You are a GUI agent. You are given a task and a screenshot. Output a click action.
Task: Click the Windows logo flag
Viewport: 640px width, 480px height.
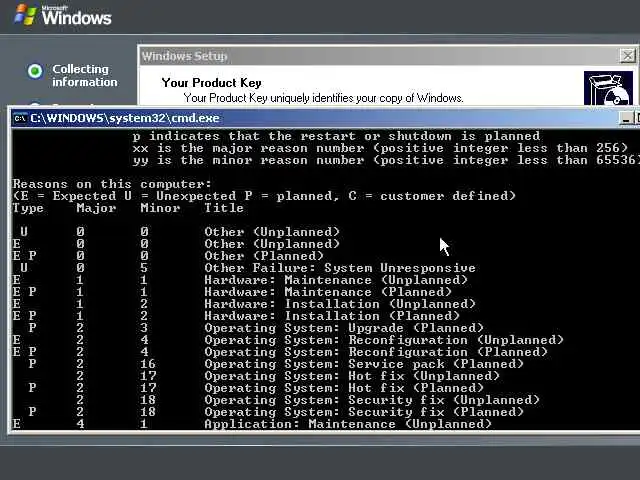tap(26, 15)
